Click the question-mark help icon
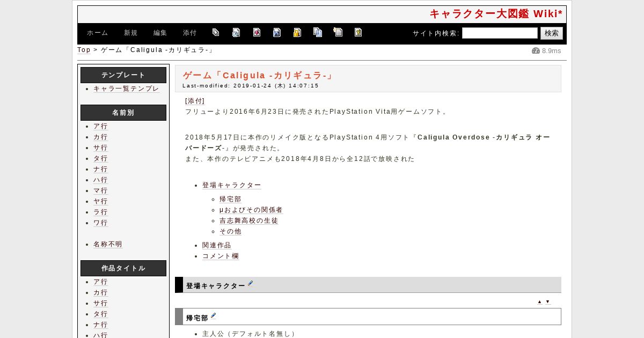The width and height of the screenshot is (644, 338). (358, 32)
